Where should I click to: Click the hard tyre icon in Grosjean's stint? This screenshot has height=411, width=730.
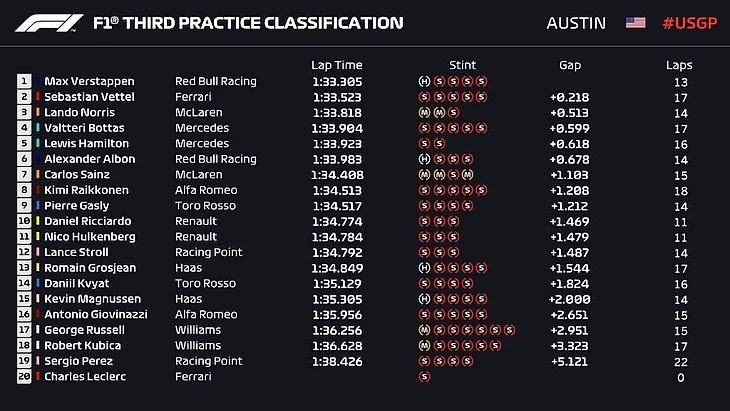coord(425,268)
